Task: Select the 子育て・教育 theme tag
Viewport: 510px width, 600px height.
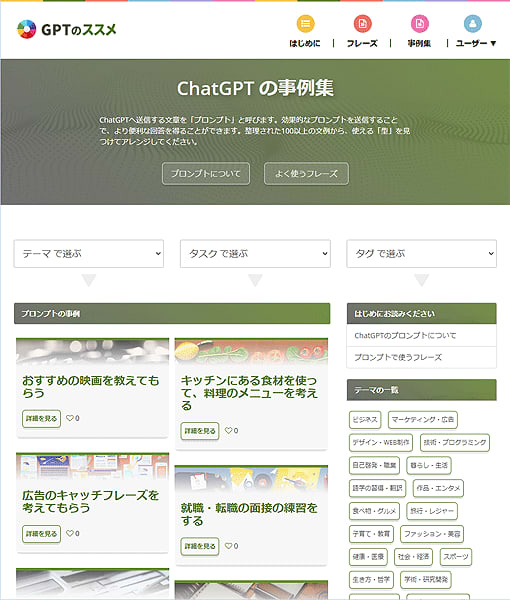Action: pyautogui.click(x=371, y=534)
